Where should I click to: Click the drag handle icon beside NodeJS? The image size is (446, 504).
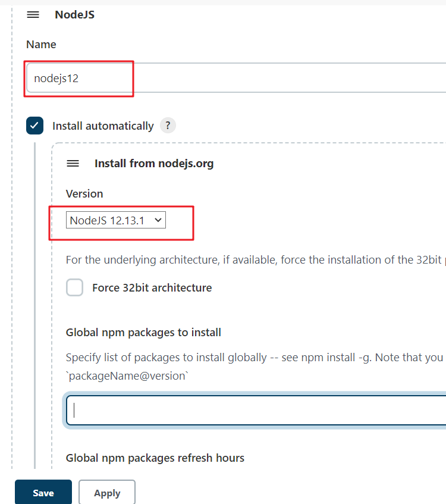[x=33, y=15]
